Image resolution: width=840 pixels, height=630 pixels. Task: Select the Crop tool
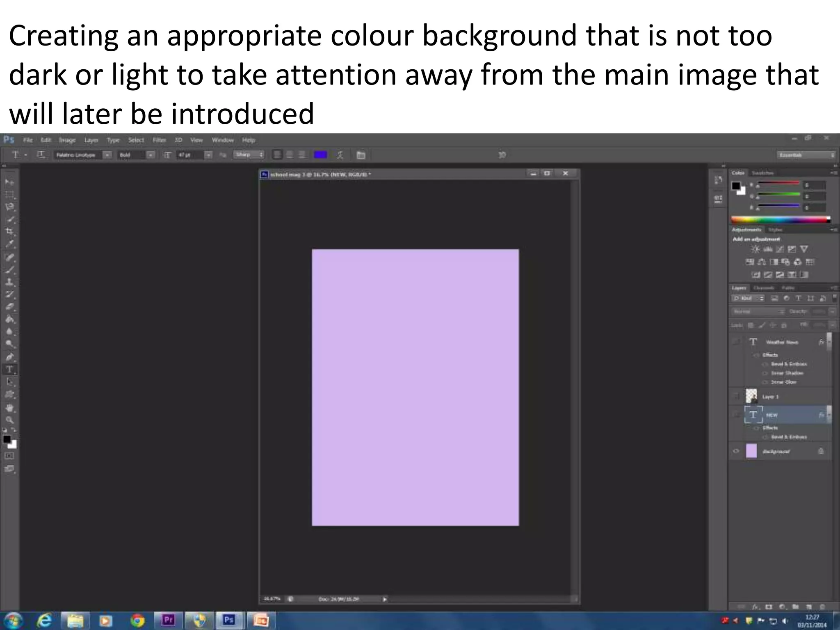click(9, 231)
